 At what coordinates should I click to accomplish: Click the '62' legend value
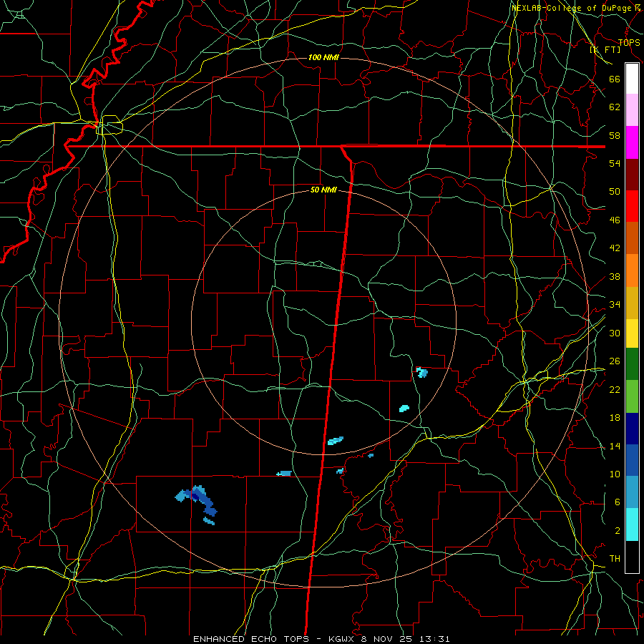click(615, 107)
